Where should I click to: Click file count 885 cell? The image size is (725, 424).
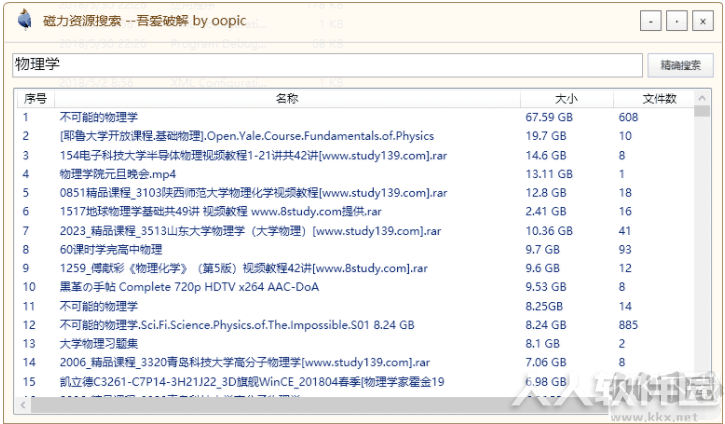tap(628, 325)
